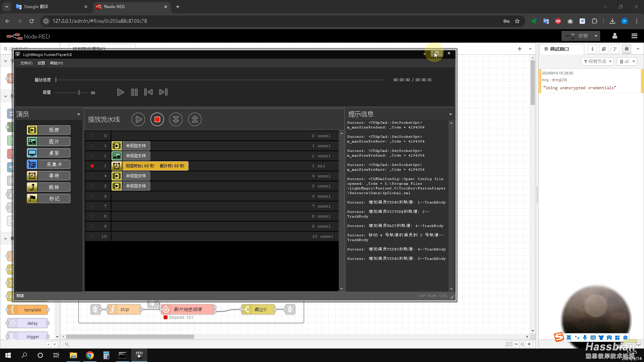This screenshot has width=644, height=362.
Task: Select the 视频 (video) actor
Action: coord(49,130)
